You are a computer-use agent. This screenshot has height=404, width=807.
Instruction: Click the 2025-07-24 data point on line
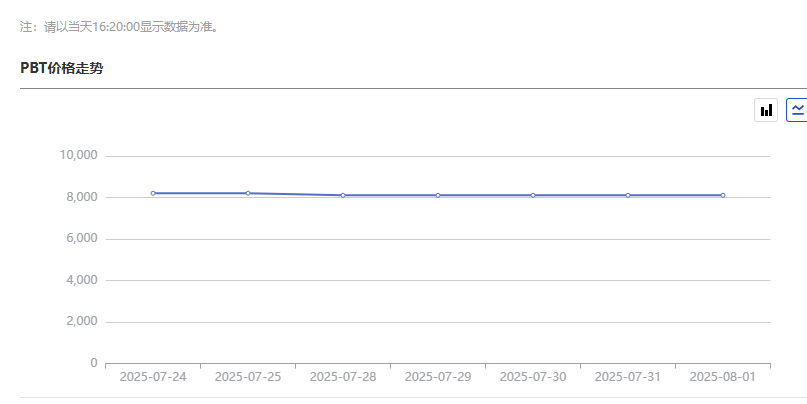coord(153,193)
